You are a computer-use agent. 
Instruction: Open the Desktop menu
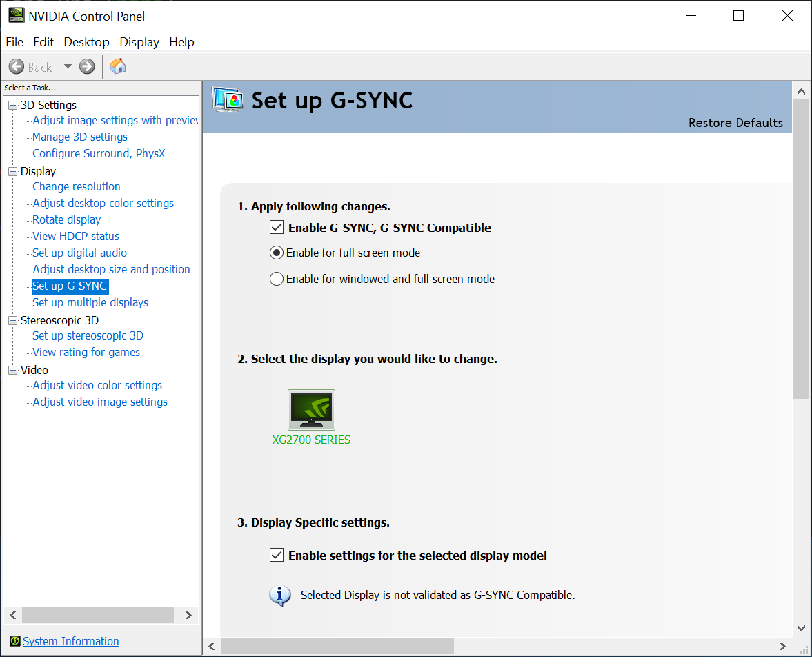point(86,42)
